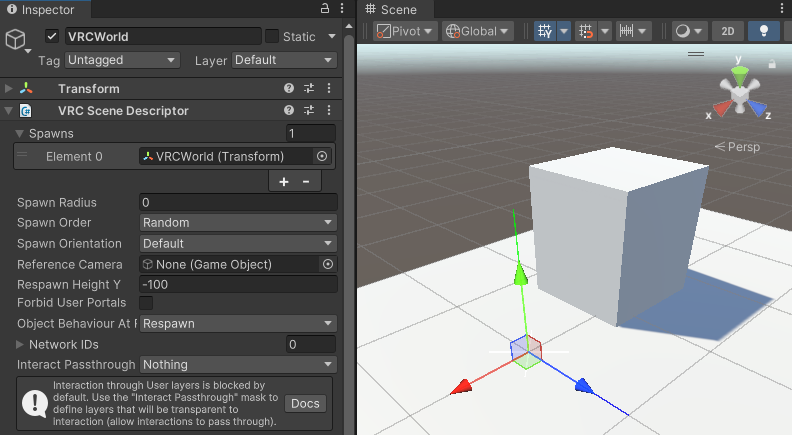Collapse the VRC Scene Descriptor component
792x435 pixels.
(x=9, y=110)
